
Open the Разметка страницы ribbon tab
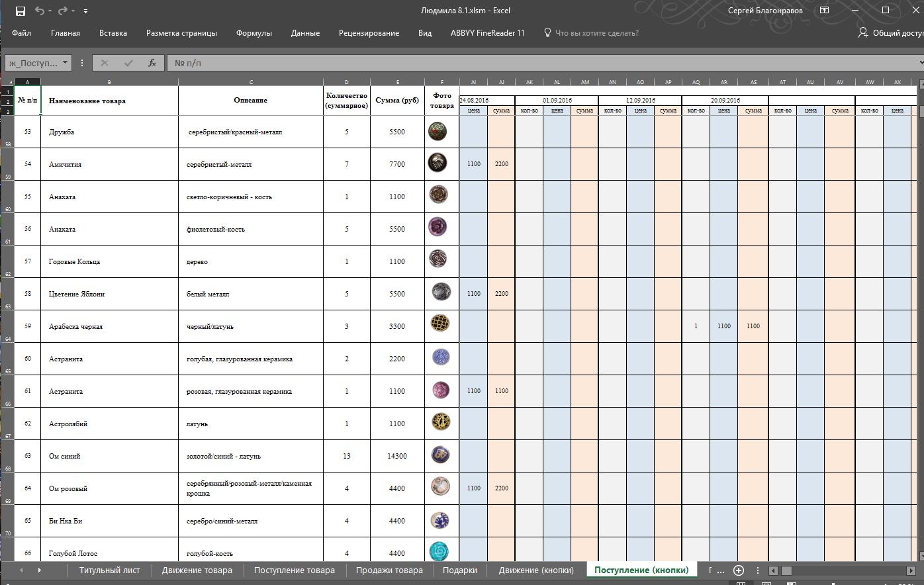point(181,33)
